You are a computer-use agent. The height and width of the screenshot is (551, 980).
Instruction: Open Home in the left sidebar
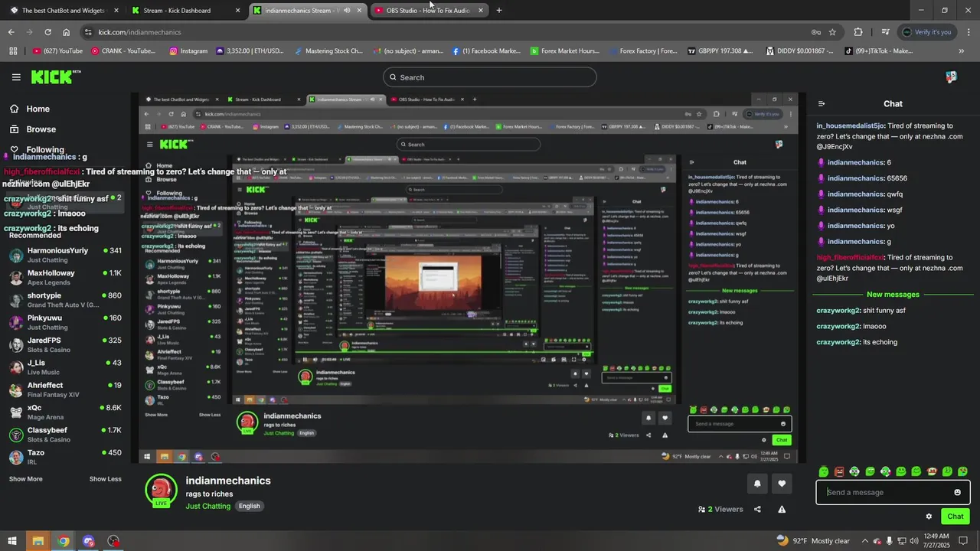click(x=38, y=109)
